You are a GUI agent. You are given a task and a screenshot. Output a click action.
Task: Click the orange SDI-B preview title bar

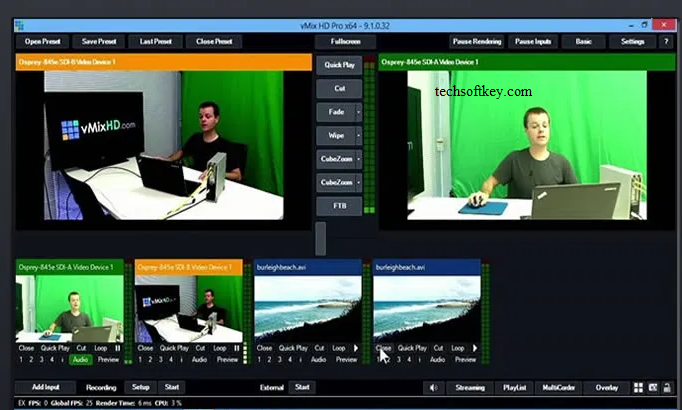click(164, 62)
